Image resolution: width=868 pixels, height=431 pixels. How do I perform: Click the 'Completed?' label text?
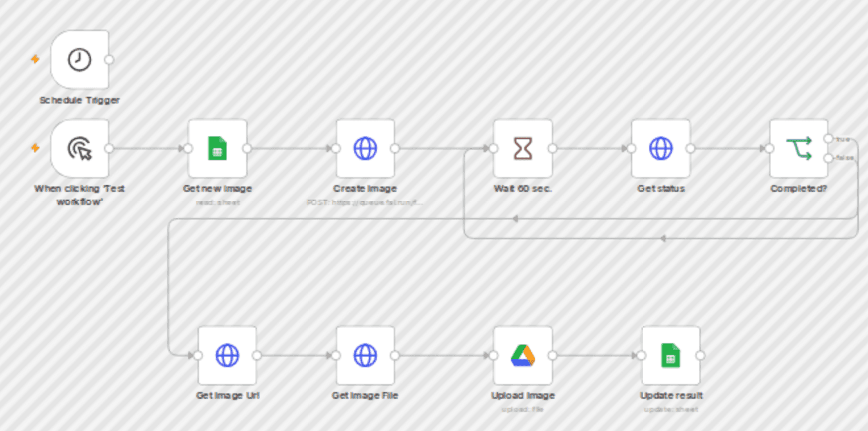(799, 188)
